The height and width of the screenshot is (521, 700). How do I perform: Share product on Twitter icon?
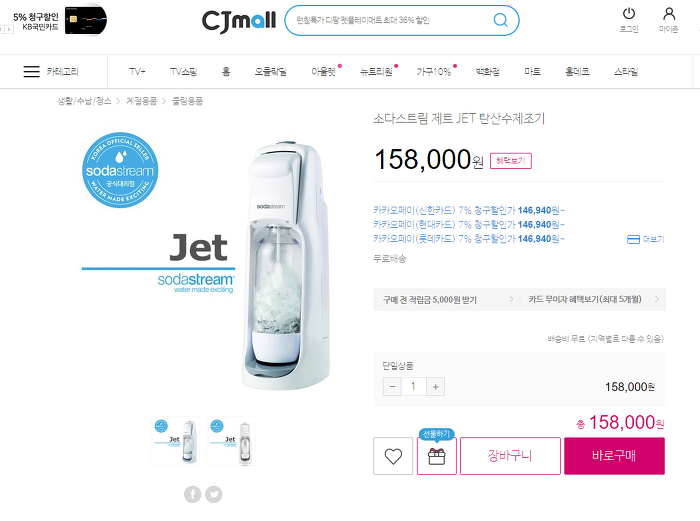(213, 494)
